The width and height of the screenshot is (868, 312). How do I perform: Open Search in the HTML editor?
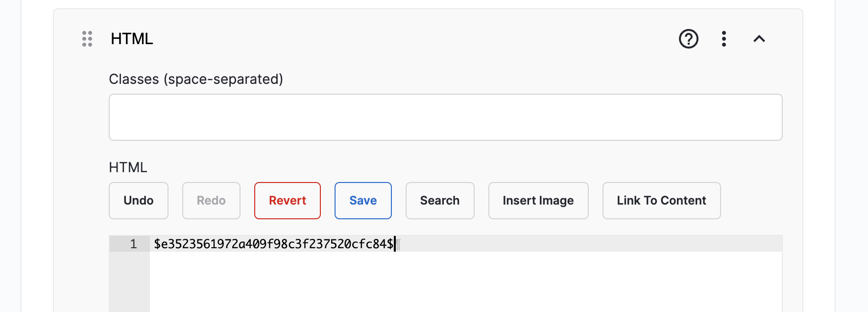439,201
